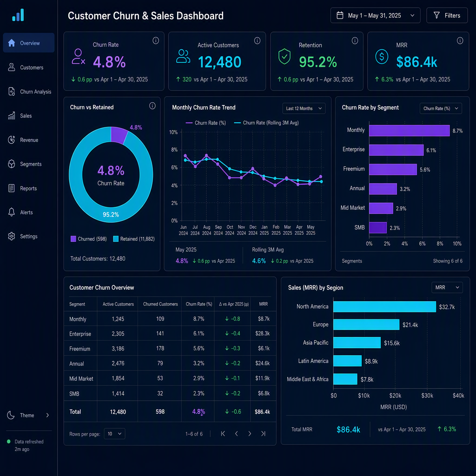Open the MRR dropdown in sales panel

[x=447, y=287]
